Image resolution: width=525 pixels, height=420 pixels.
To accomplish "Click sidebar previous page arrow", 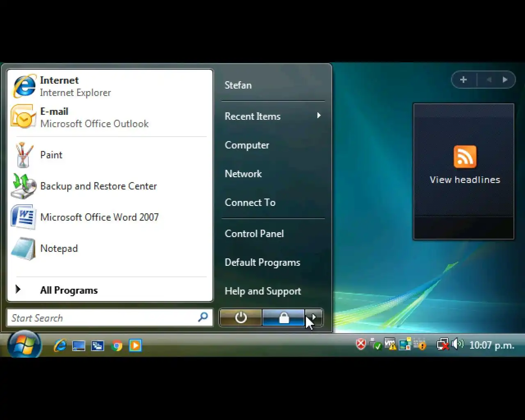I will pos(488,80).
